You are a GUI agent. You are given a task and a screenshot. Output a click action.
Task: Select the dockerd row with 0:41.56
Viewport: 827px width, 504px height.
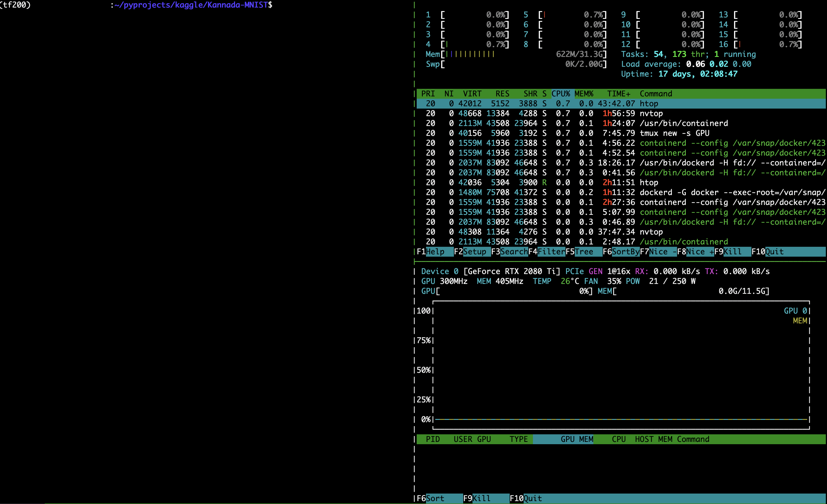tap(621, 173)
